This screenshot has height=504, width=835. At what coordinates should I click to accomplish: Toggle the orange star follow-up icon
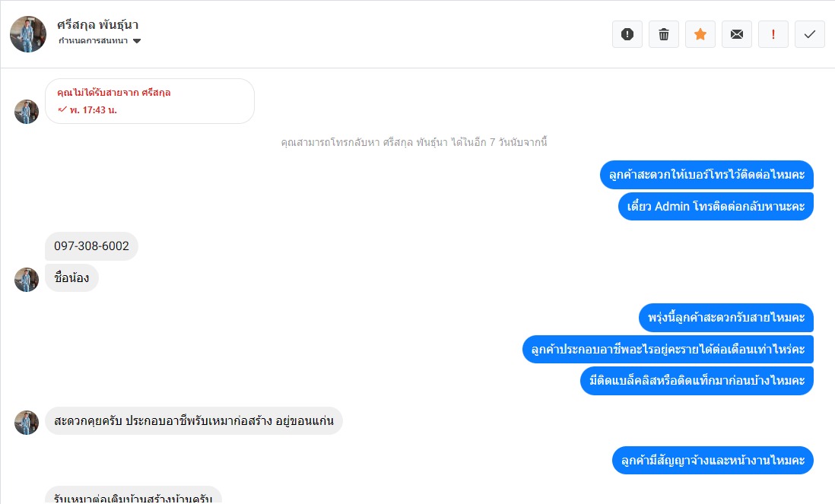pyautogui.click(x=700, y=35)
